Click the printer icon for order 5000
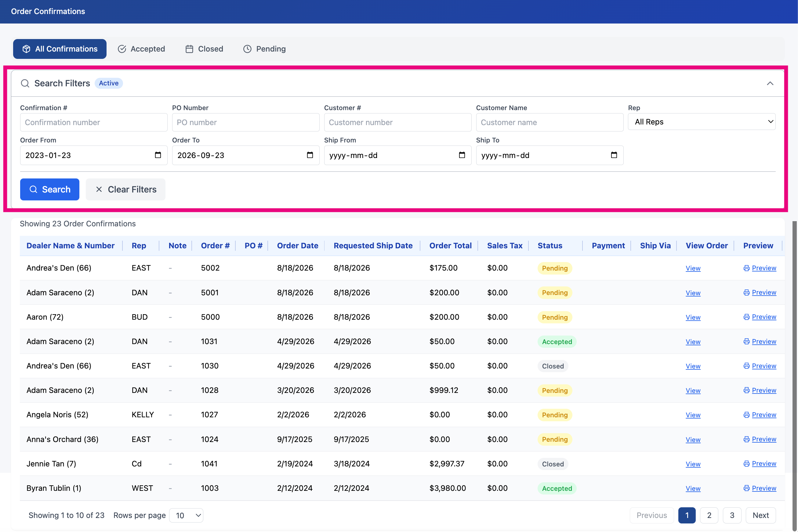 tap(746, 317)
